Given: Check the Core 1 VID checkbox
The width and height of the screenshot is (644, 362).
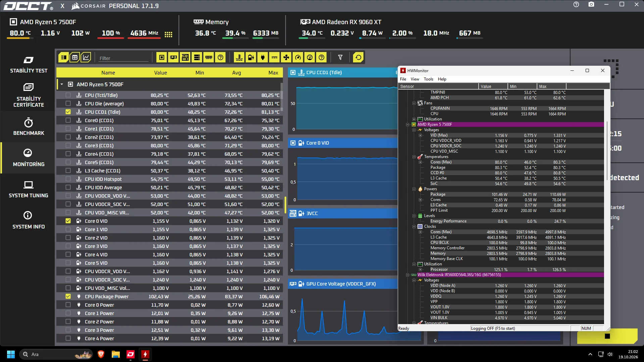Looking at the screenshot, I should [68, 229].
